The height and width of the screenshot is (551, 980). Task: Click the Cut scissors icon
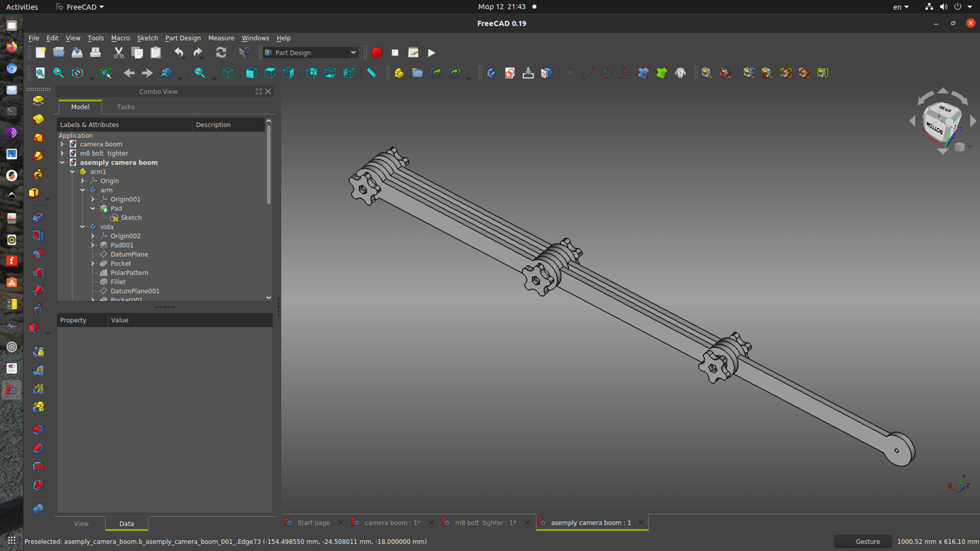coord(119,53)
